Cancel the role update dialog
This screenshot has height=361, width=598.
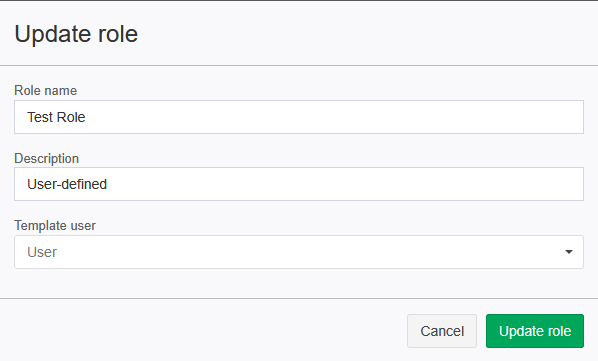point(442,331)
